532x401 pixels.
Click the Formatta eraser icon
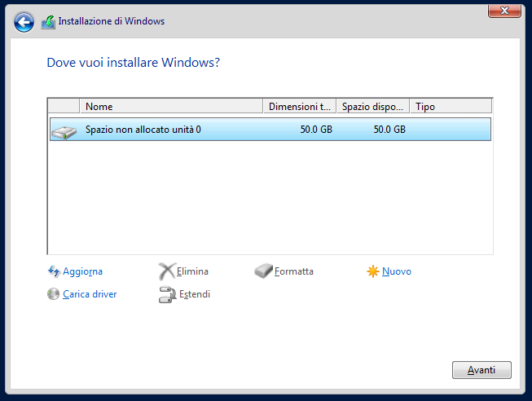coord(263,271)
